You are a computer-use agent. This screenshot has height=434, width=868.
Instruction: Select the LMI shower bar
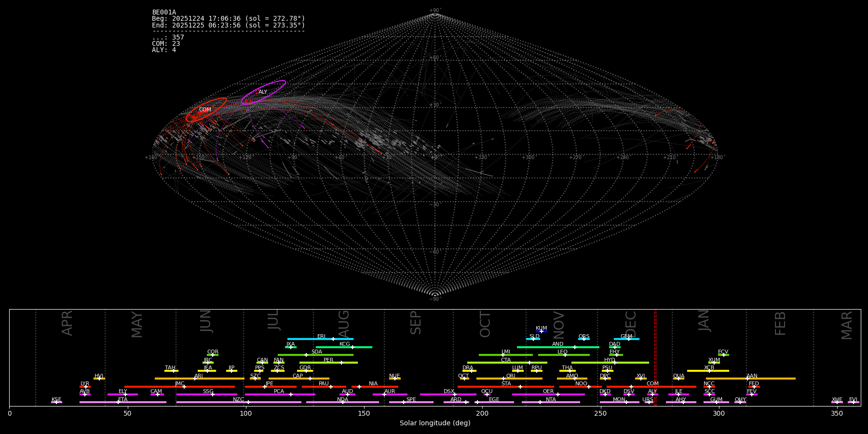pos(506,355)
